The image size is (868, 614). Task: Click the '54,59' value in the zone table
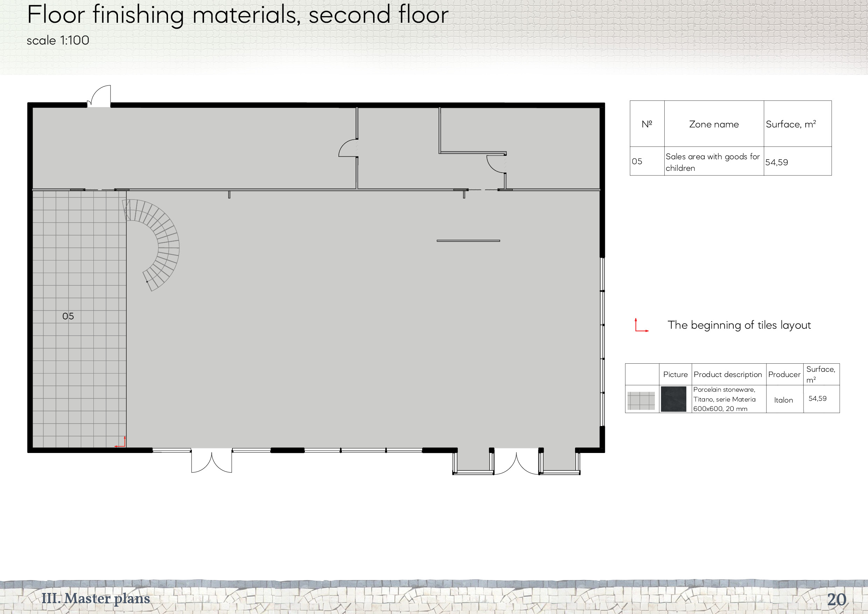click(777, 162)
